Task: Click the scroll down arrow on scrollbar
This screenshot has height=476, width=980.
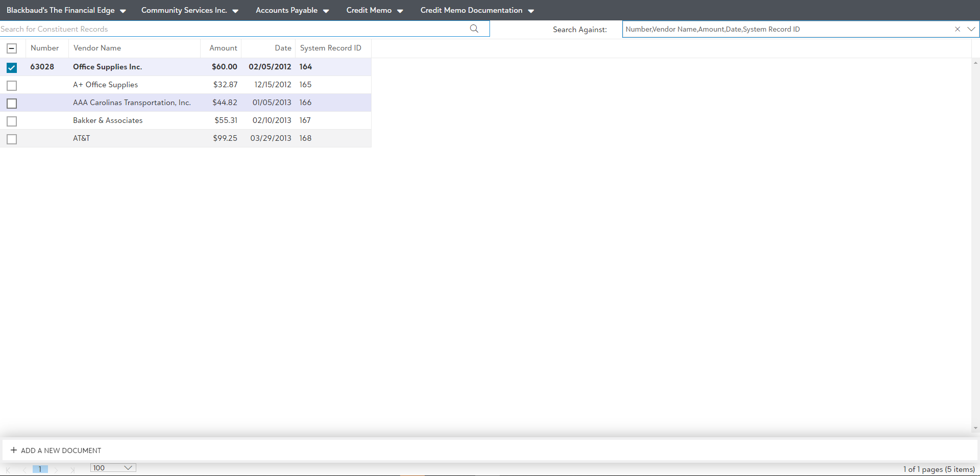Action: click(975, 428)
